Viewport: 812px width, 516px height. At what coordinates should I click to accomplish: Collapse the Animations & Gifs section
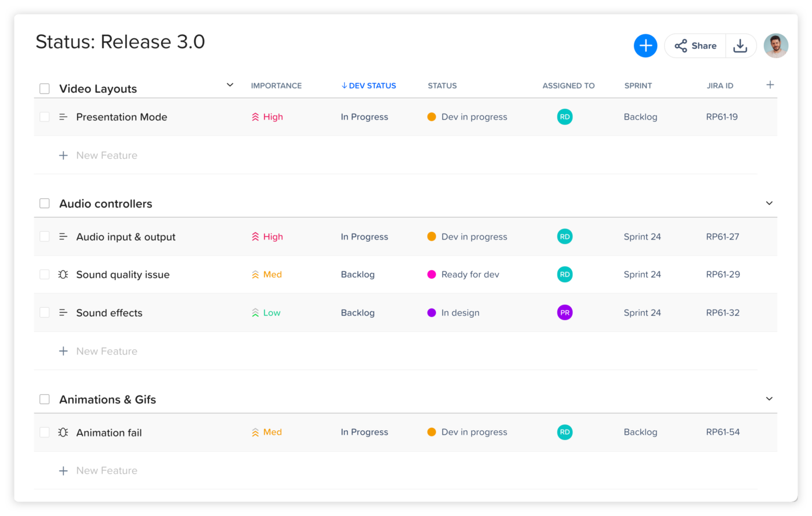[769, 399]
